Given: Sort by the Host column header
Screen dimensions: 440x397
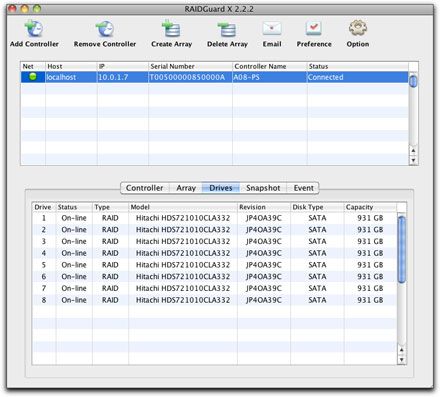Looking at the screenshot, I should 71,66.
